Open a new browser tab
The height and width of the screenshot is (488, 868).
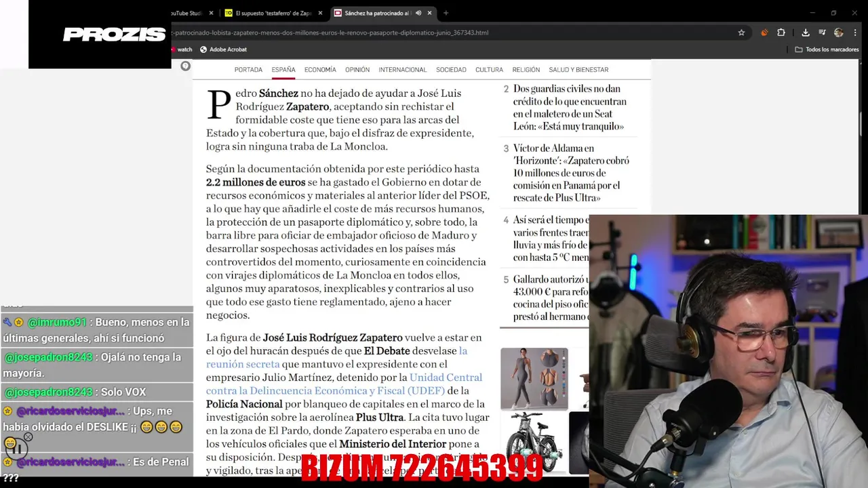pos(446,13)
